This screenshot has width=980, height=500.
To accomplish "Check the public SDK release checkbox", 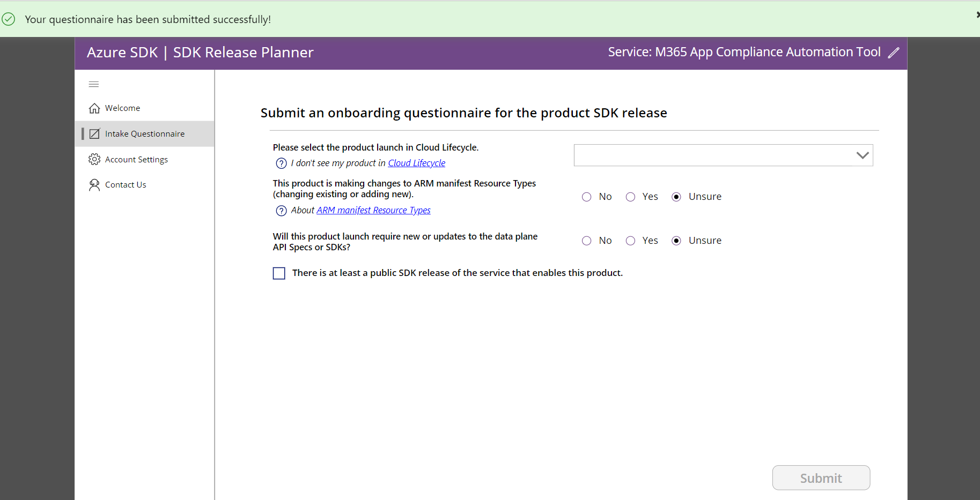I will coord(279,273).
